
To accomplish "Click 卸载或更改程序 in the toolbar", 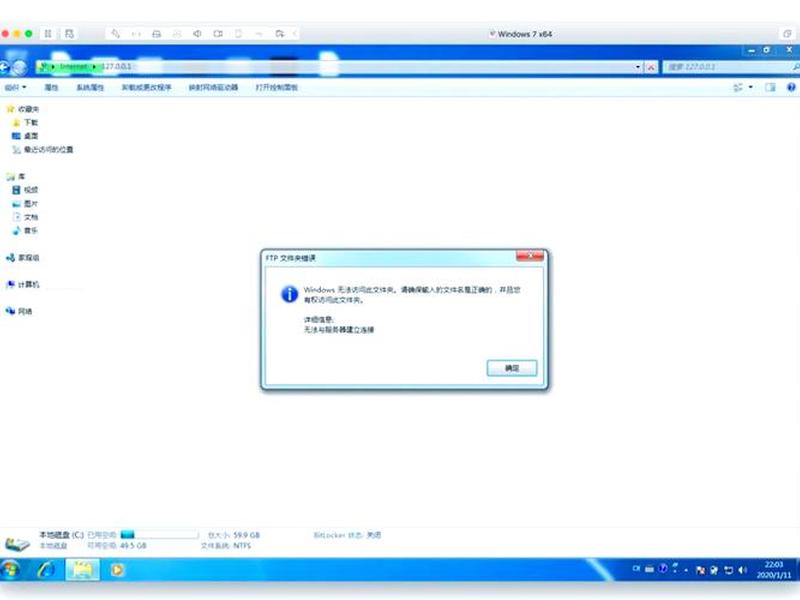I will [146, 87].
